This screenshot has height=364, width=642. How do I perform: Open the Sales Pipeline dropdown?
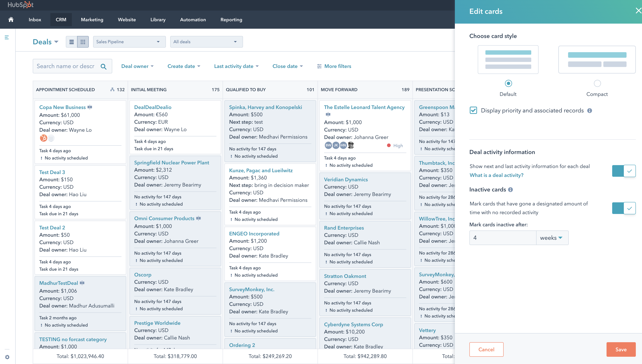129,42
